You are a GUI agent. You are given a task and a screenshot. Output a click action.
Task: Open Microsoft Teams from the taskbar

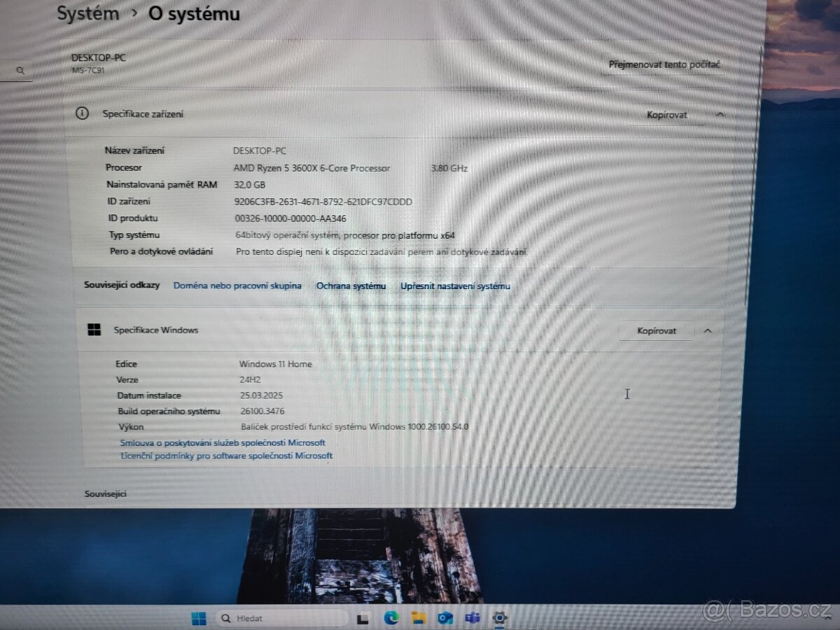473,619
